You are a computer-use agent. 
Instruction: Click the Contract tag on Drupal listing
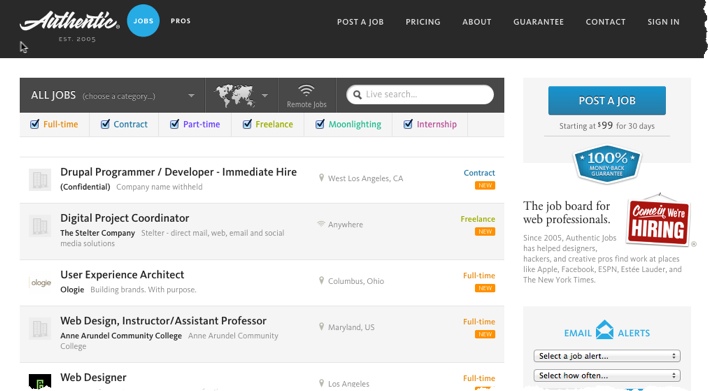(479, 173)
